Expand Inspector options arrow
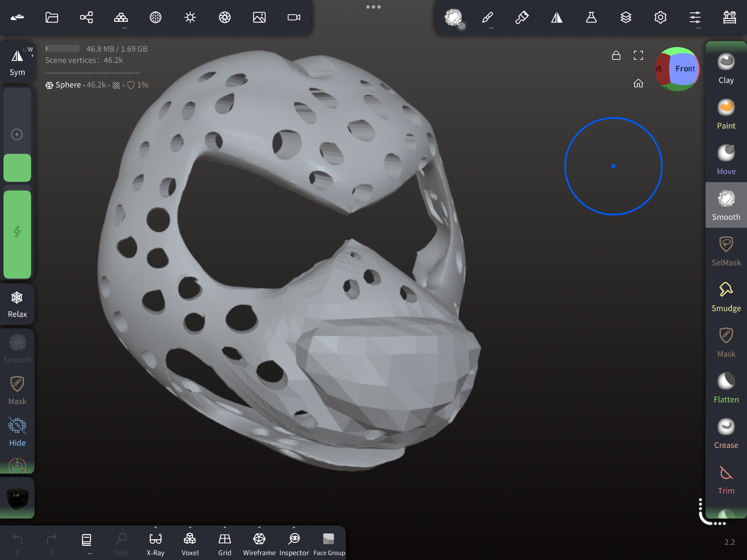The height and width of the screenshot is (560, 747). click(x=294, y=527)
